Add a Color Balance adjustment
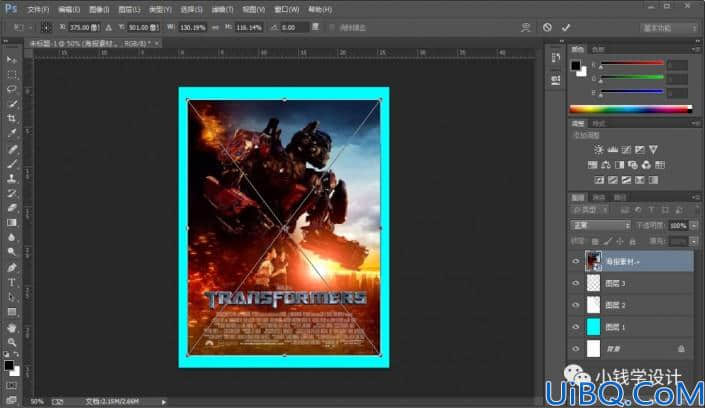This screenshot has width=705, height=408. tap(606, 165)
